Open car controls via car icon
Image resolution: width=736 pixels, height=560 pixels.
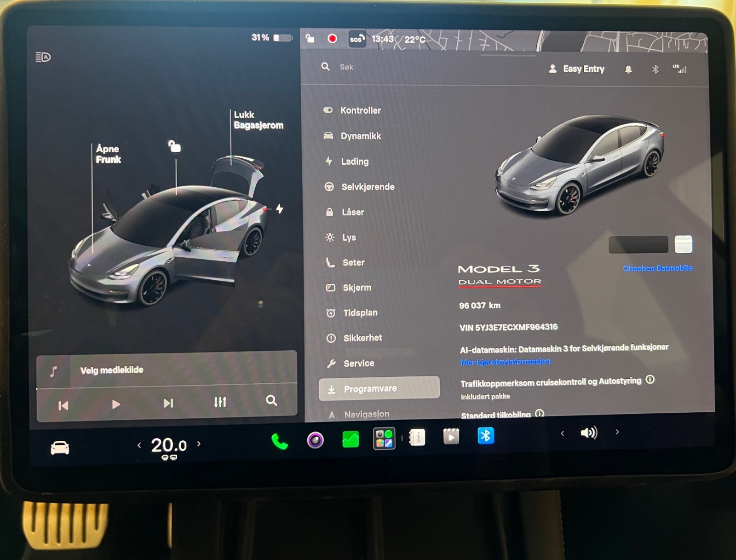(60, 447)
